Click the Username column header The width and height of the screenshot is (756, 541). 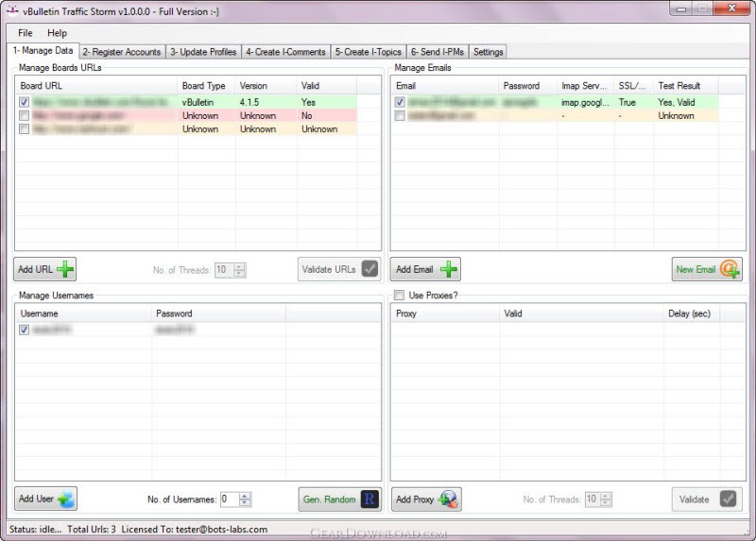click(x=83, y=313)
